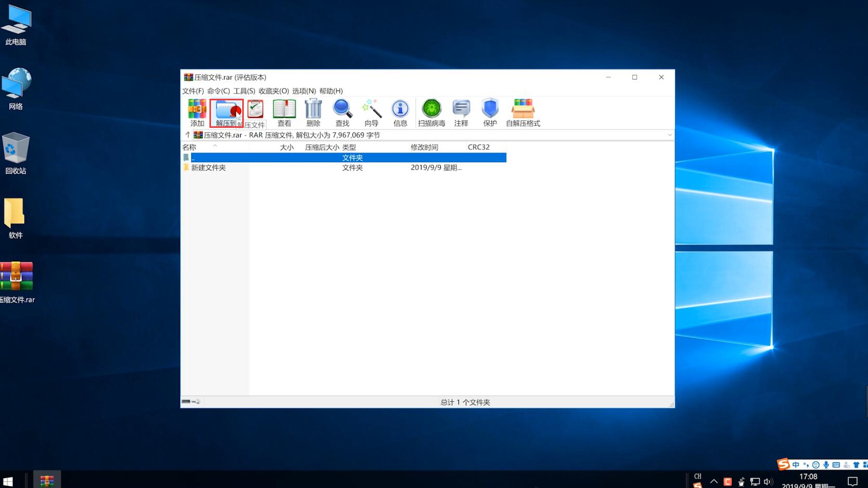
Task: Click the 扫描病毒 (Virus Scan) icon
Action: (431, 113)
